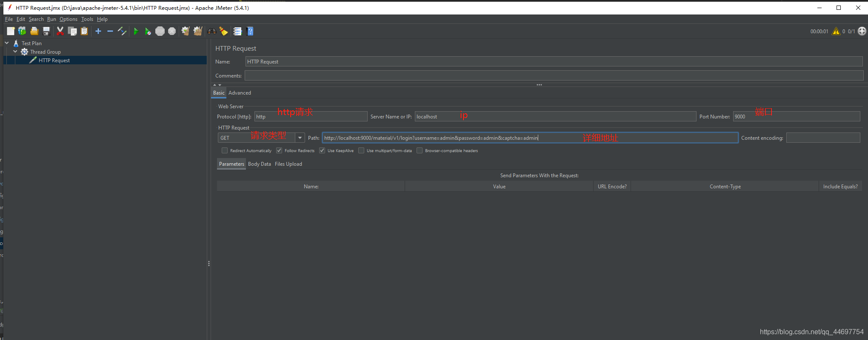The image size is (868, 340).
Task: Click the vertical split pane divider handle
Action: (x=209, y=264)
